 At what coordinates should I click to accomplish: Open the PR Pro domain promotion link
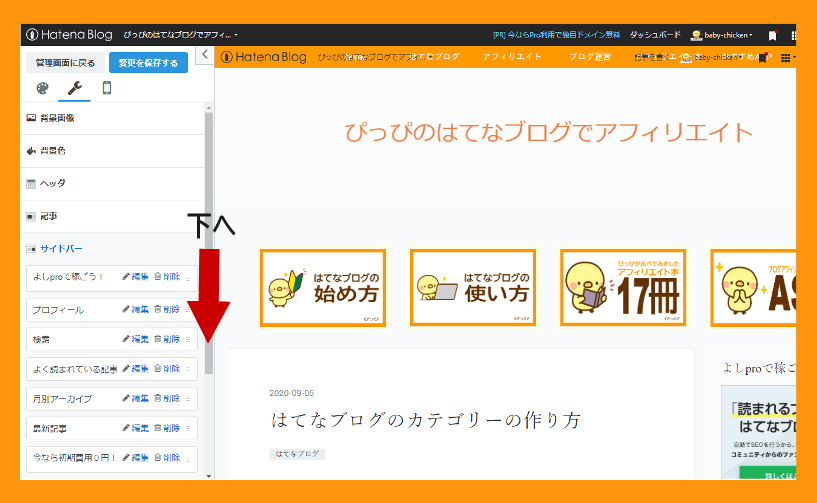[x=556, y=35]
